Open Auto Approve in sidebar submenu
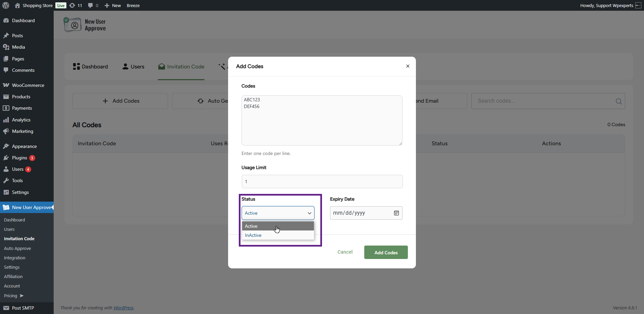This screenshot has height=314, width=644. 17,248
